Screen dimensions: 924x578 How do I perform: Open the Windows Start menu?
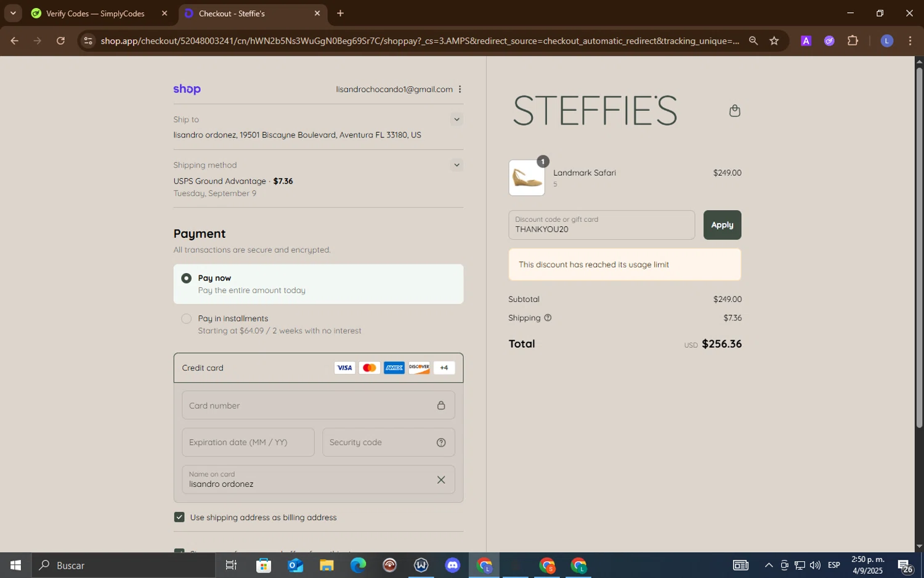coord(15,565)
